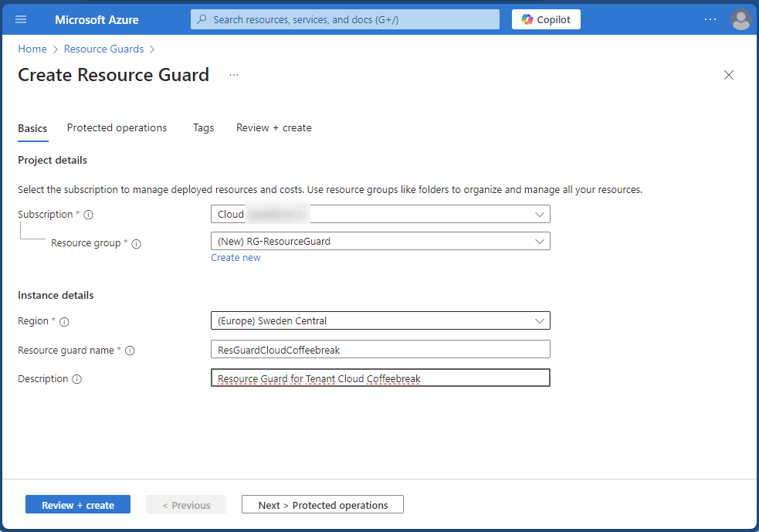This screenshot has width=759, height=532.
Task: Show Description info icon
Action: point(76,379)
